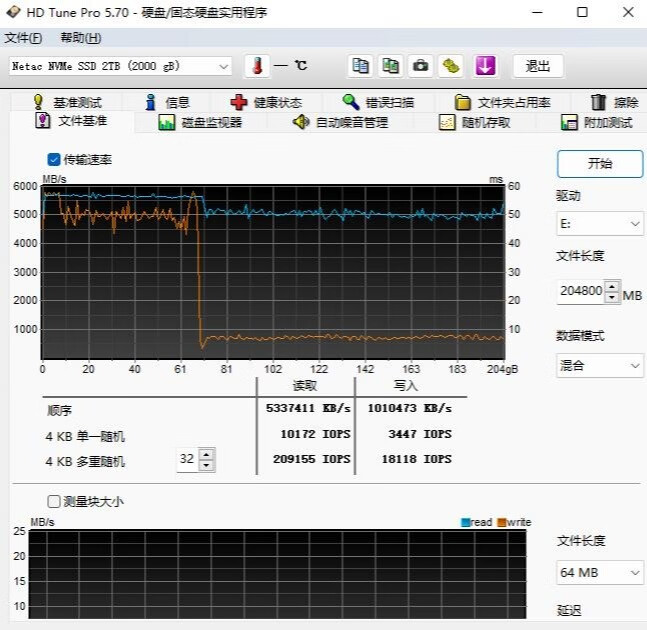The height and width of the screenshot is (630, 647).
Task: Click the lightbulb icon of 基准测试
Action: (38, 102)
